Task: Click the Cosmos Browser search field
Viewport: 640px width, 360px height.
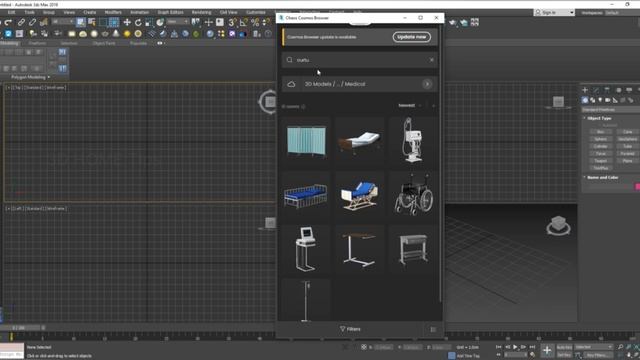Action: pyautogui.click(x=359, y=60)
